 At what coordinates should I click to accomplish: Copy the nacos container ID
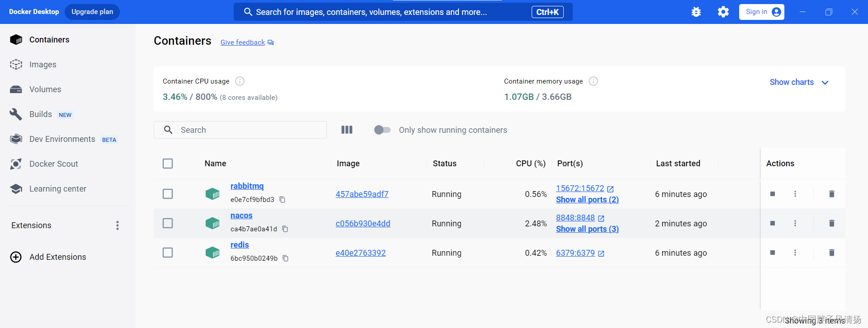[285, 229]
